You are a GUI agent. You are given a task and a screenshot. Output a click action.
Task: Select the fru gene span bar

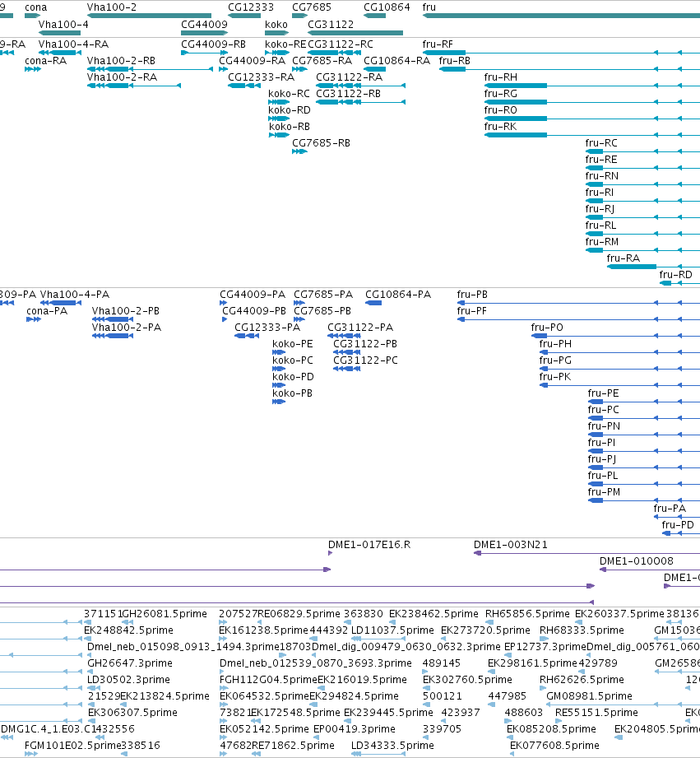click(561, 16)
